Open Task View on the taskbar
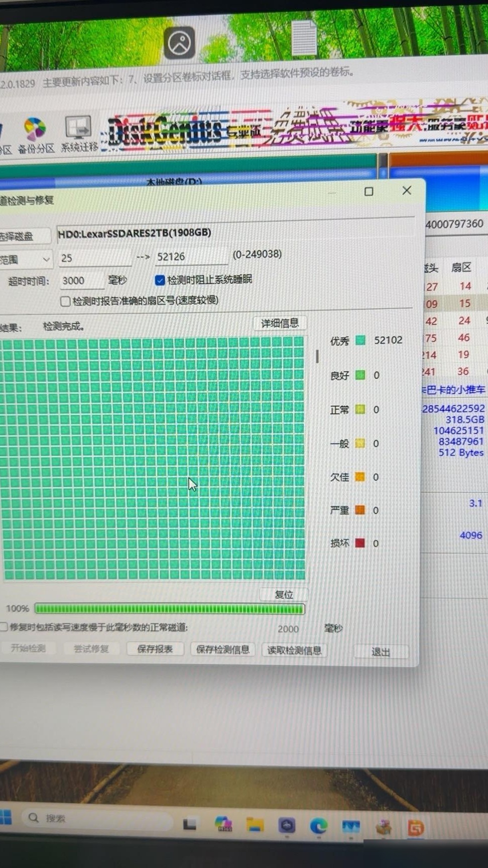This screenshot has width=488, height=868. pyautogui.click(x=189, y=824)
